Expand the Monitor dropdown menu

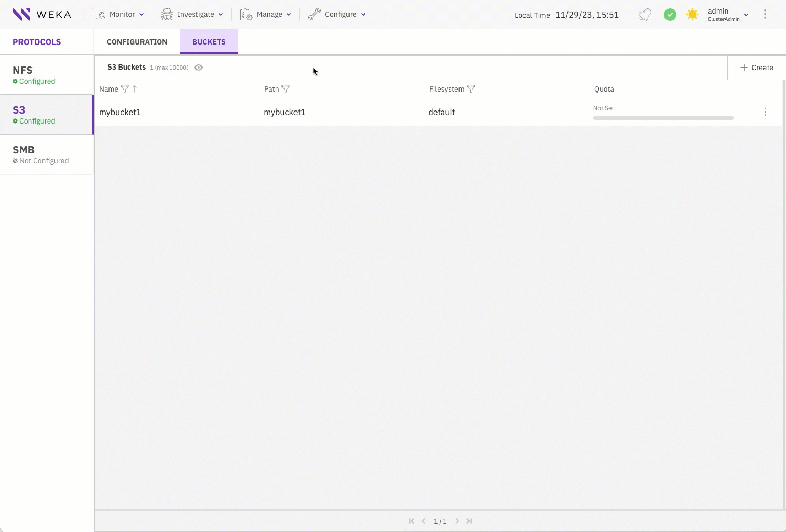118,14
